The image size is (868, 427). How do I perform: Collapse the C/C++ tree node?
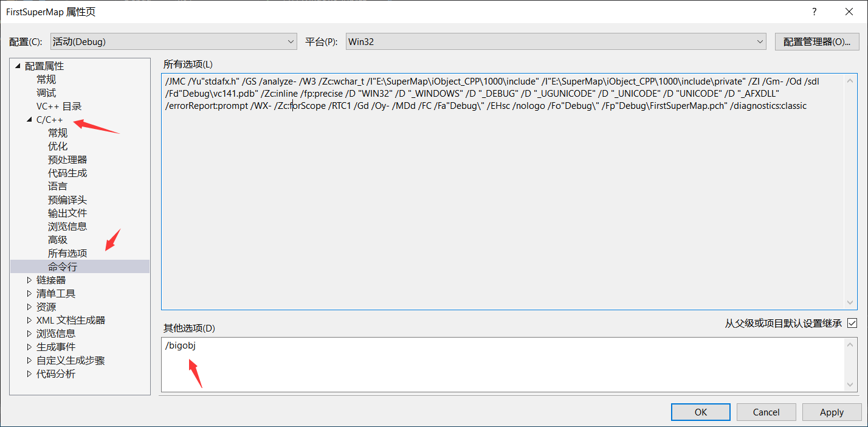point(28,119)
